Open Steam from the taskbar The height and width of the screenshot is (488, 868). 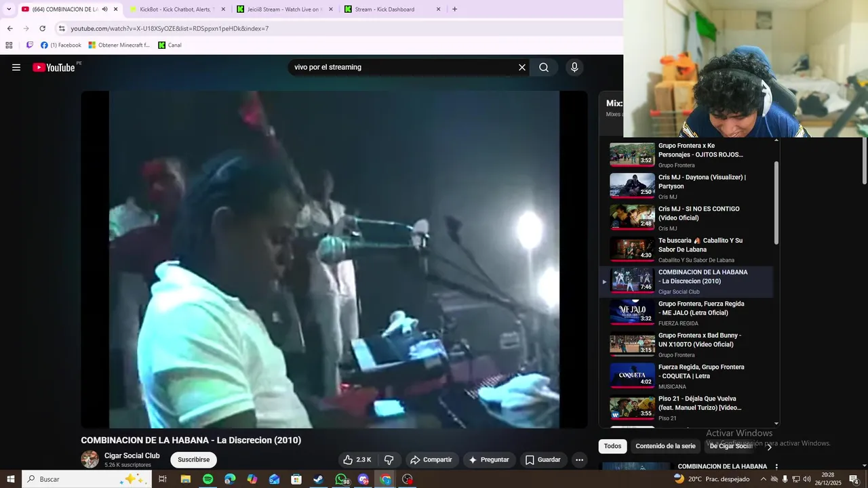(x=318, y=479)
